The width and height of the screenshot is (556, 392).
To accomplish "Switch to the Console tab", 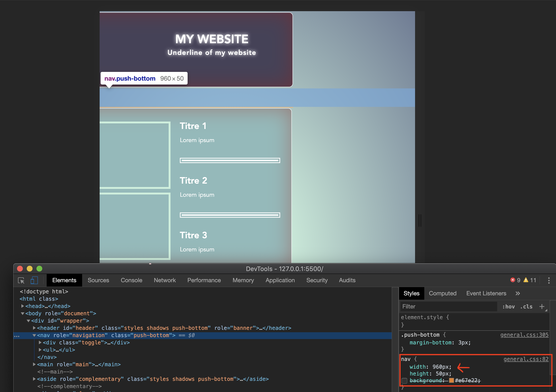I will coord(131,280).
